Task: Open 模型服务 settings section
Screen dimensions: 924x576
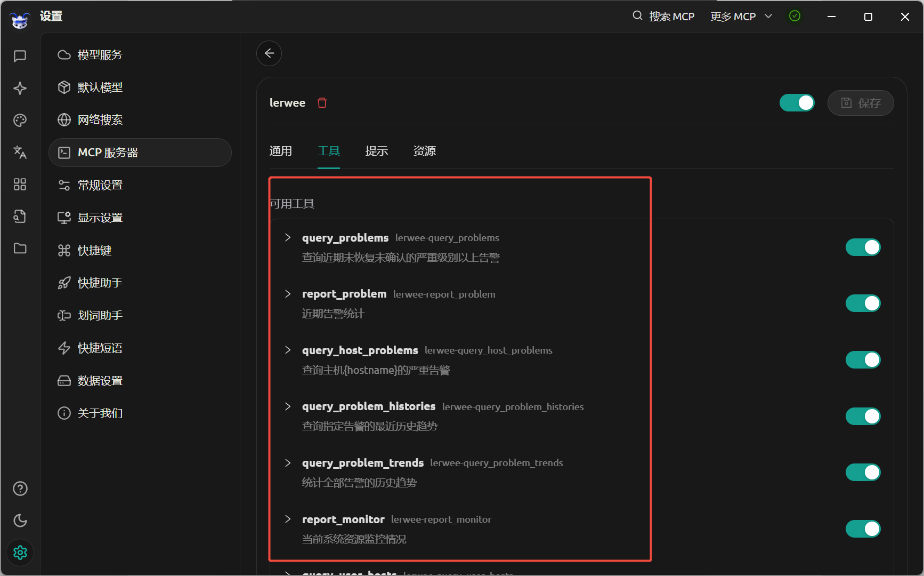Action: click(x=140, y=55)
